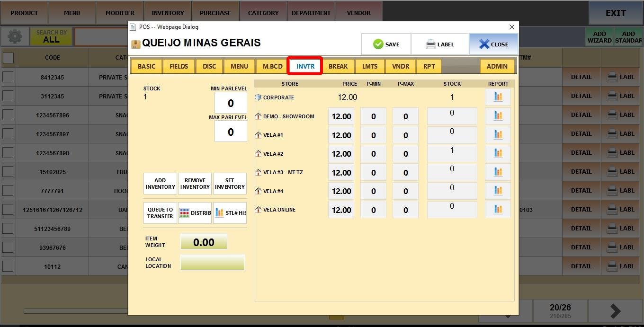Tick the checkbox for code 8412345 row
644x327 pixels.
click(x=8, y=77)
